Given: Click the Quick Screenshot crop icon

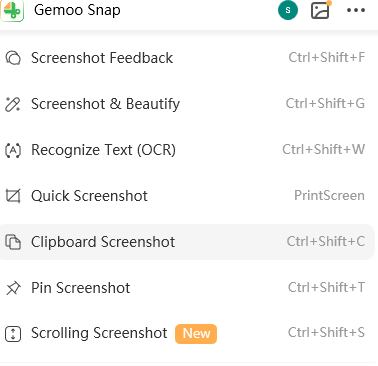Looking at the screenshot, I should 13,196.
